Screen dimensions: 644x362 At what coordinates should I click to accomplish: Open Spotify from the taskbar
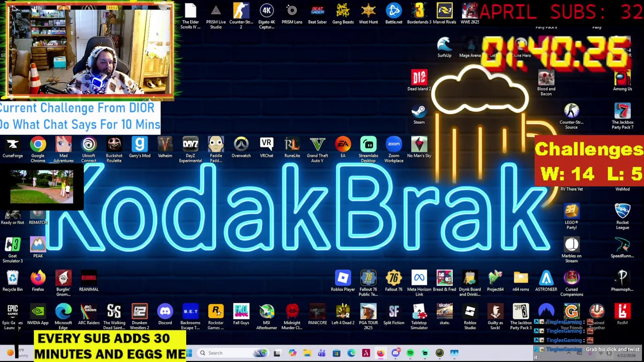pyautogui.click(x=410, y=353)
